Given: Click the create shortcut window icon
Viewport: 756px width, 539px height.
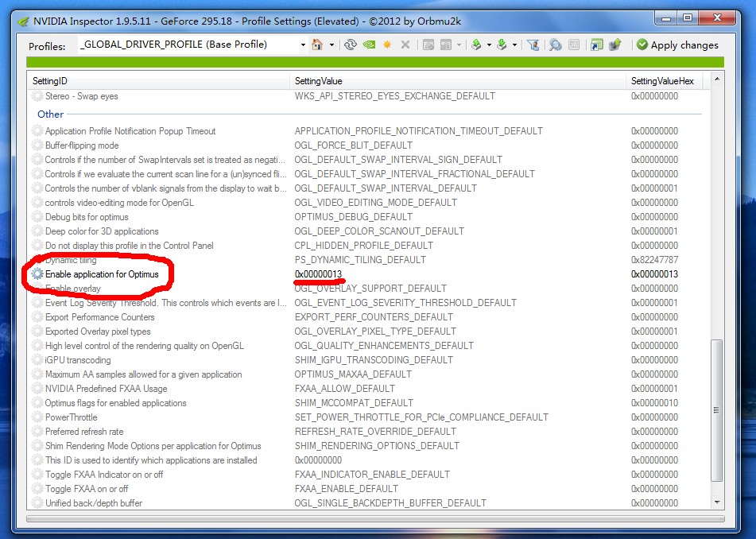Looking at the screenshot, I should pyautogui.click(x=597, y=45).
